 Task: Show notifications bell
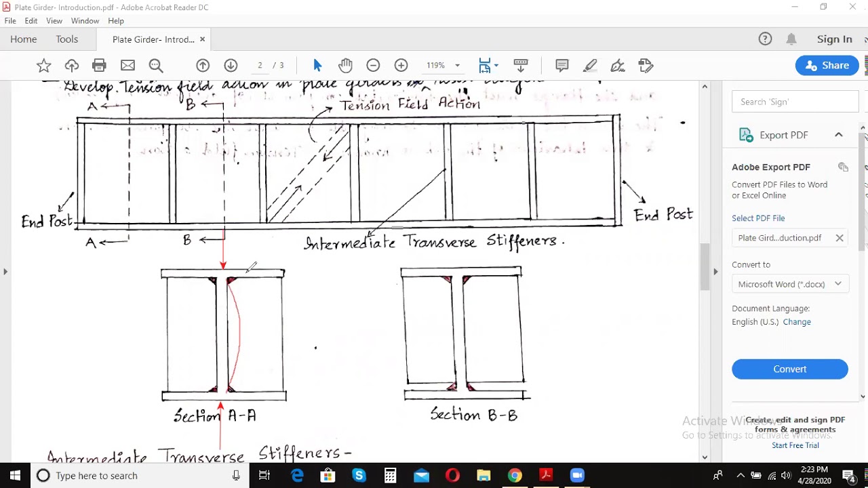click(x=791, y=39)
